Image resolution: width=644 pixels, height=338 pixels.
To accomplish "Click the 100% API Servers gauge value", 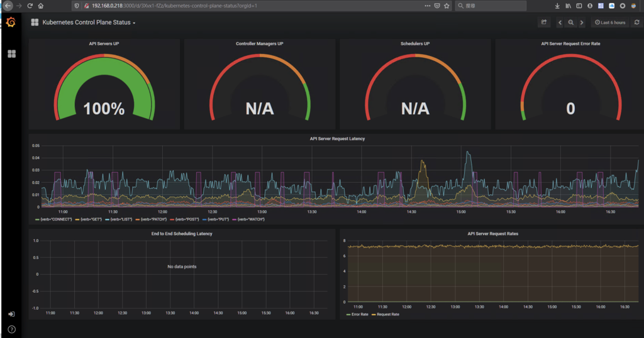I will (104, 109).
